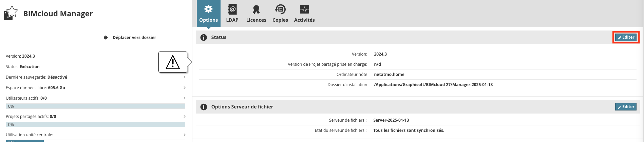Viewport: 644px width, 142px height.
Task: Click the Utilisateurs actifs 0% progress bar
Action: click(95, 106)
